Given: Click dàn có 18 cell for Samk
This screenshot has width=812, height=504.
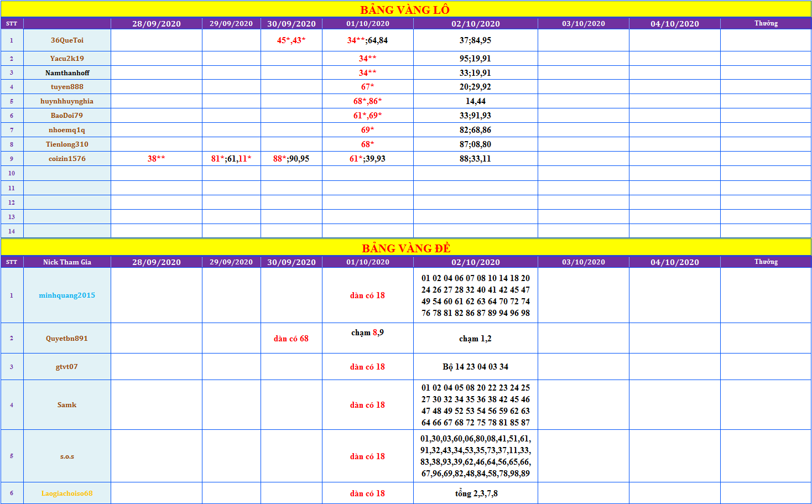Looking at the screenshot, I should [368, 404].
